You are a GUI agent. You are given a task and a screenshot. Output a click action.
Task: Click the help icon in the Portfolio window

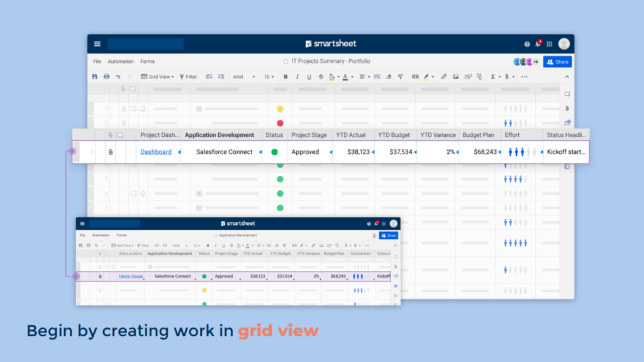(x=527, y=44)
